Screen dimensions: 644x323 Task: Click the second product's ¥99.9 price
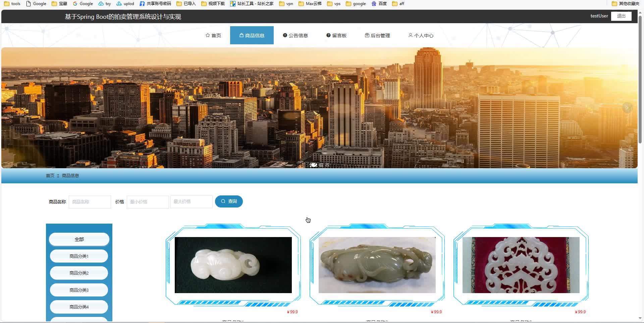tap(436, 312)
